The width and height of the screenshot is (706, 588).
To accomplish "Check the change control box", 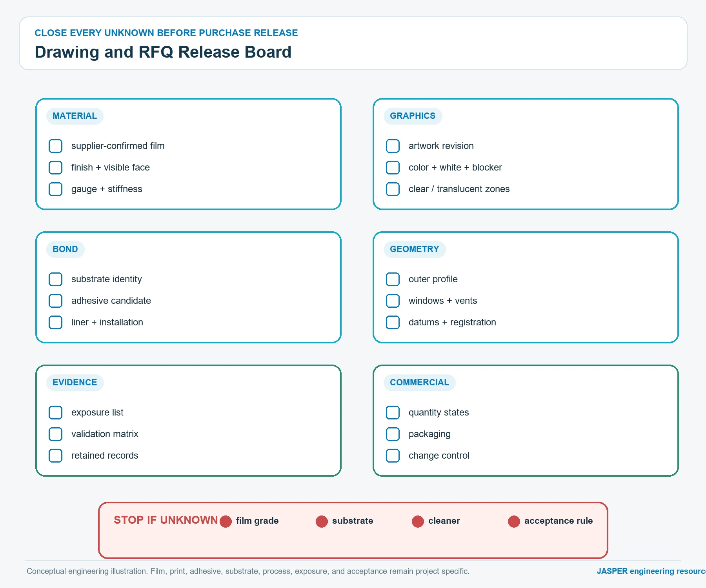I will [x=393, y=456].
